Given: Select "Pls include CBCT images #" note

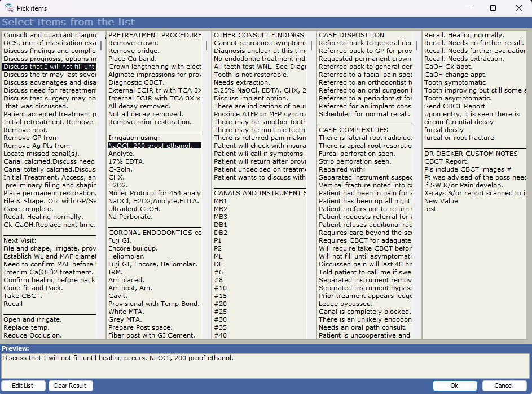Looking at the screenshot, I should click(467, 169).
